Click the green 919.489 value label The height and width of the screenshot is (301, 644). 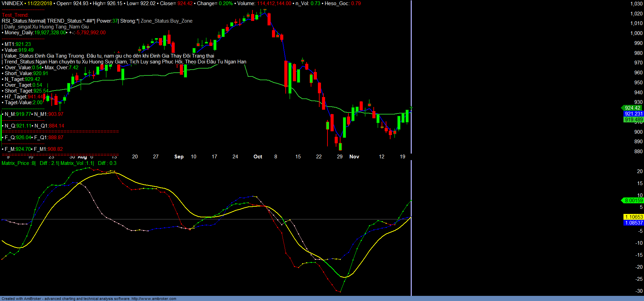click(x=633, y=120)
